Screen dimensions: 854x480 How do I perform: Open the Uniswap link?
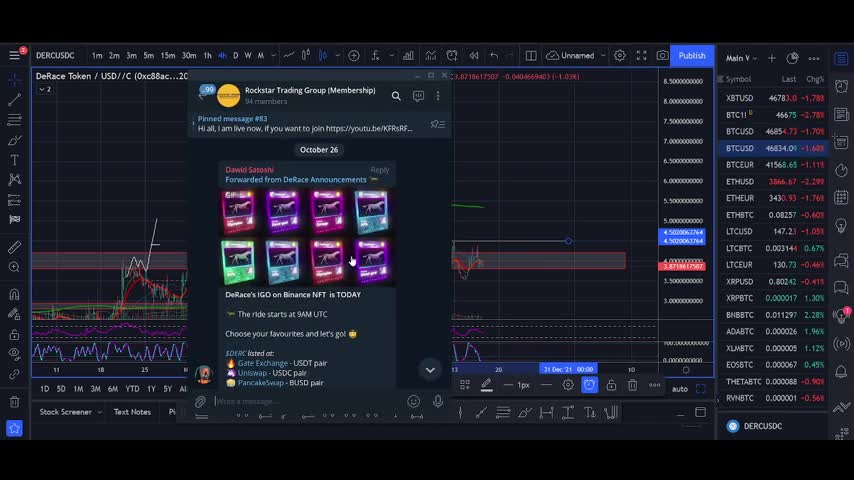point(252,373)
